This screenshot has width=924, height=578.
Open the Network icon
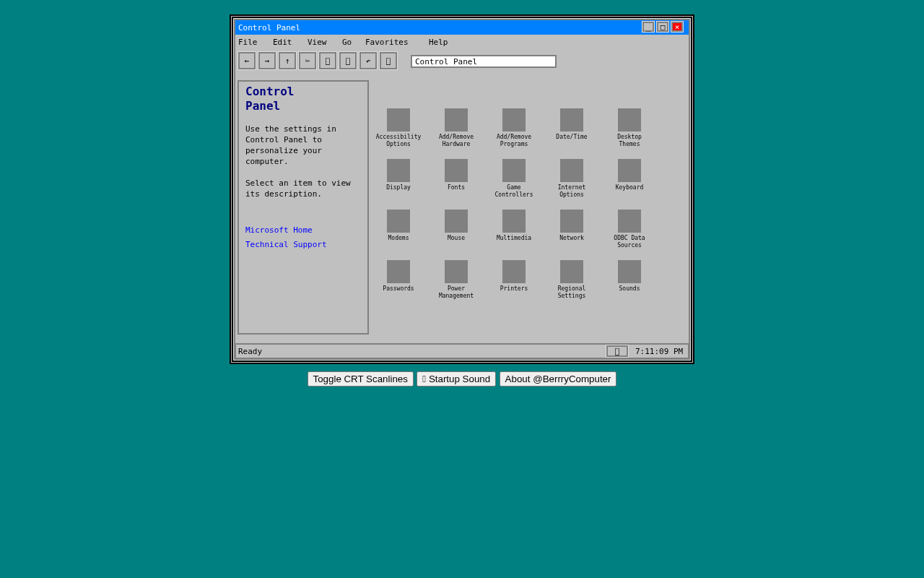click(571, 220)
